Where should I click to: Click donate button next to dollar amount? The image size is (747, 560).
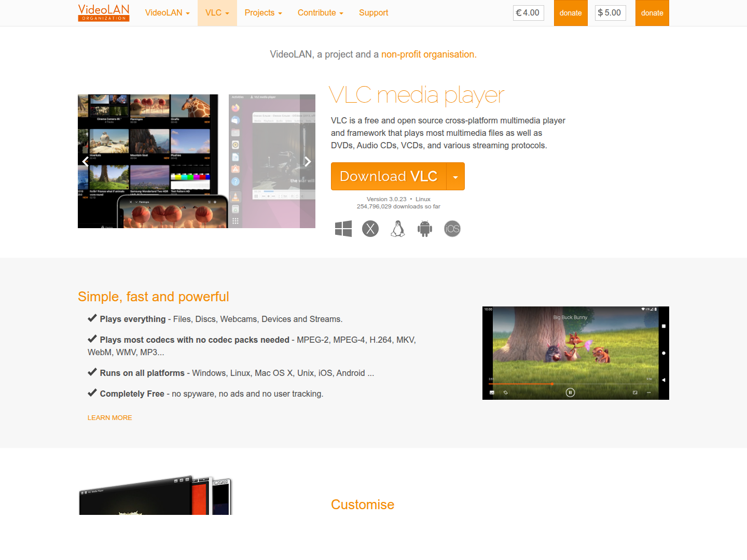652,13
